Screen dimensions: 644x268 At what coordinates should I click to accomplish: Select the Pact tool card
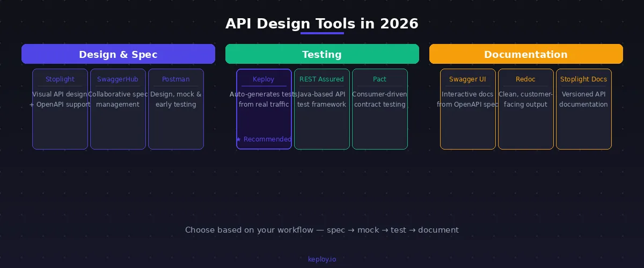click(380, 109)
